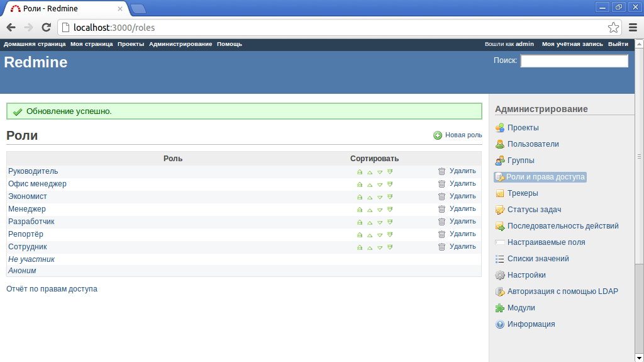This screenshot has height=362, width=644.
Task: Delete the Сотрудник role
Action: click(462, 246)
